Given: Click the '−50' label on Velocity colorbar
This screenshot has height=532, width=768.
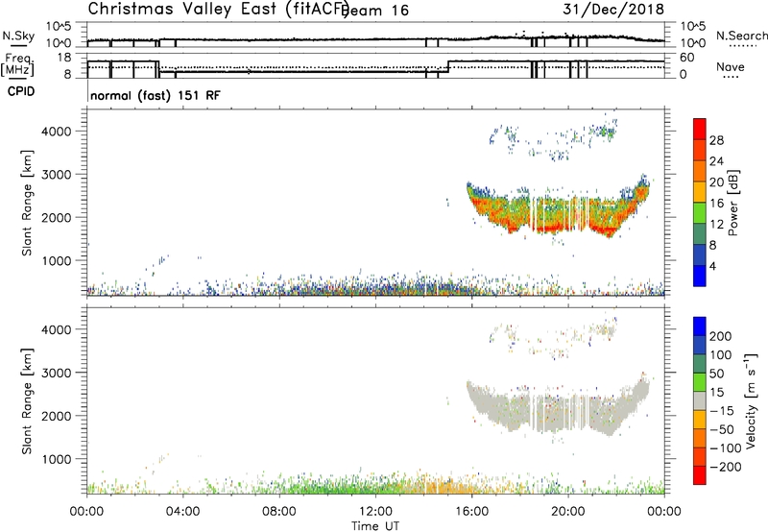Looking at the screenshot, I should point(722,429).
